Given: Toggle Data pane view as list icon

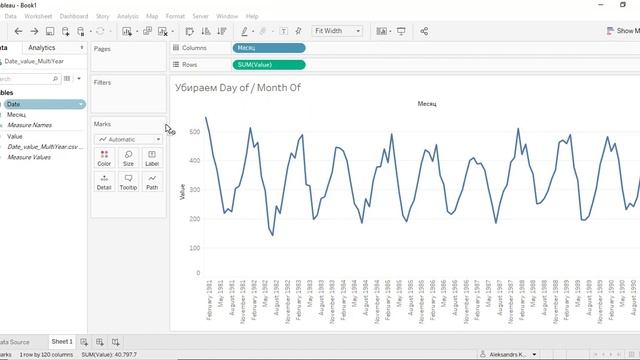Looking at the screenshot, I should click(x=67, y=78).
